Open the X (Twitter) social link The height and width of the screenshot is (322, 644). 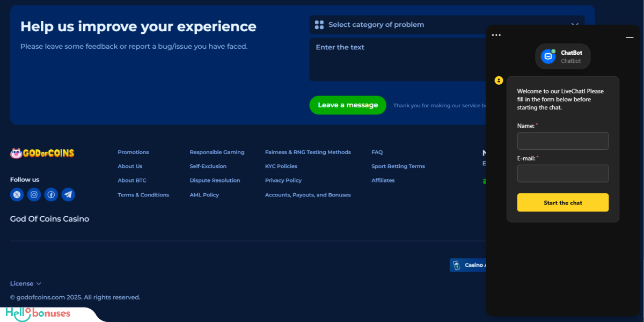tap(17, 195)
